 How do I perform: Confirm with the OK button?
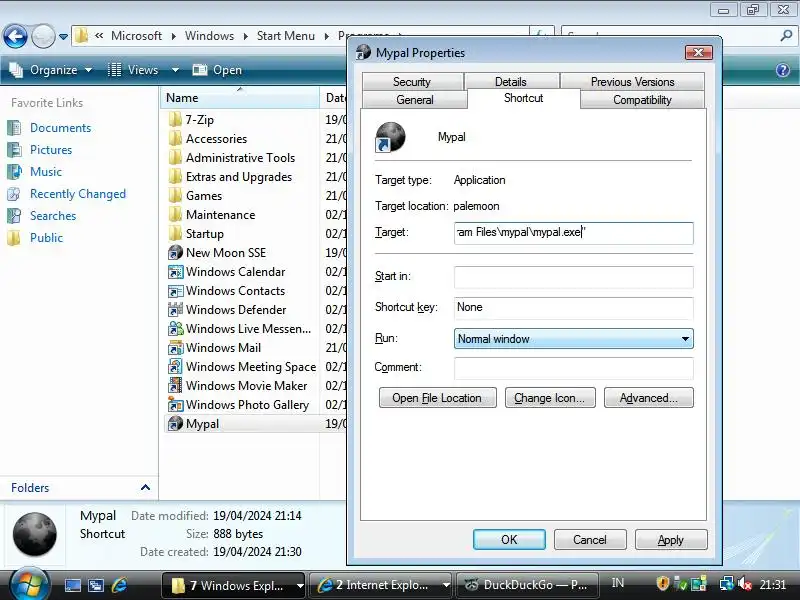[x=509, y=540]
